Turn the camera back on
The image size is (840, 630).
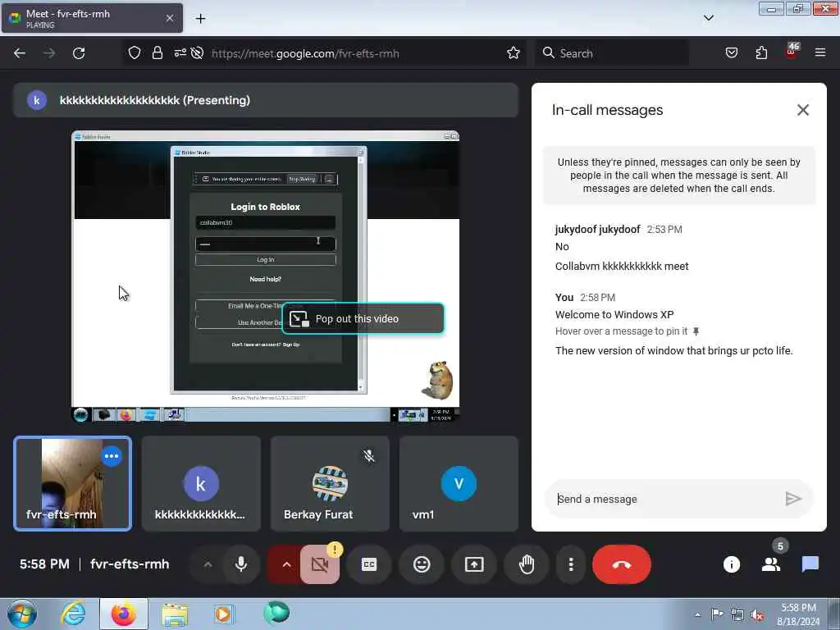click(320, 564)
